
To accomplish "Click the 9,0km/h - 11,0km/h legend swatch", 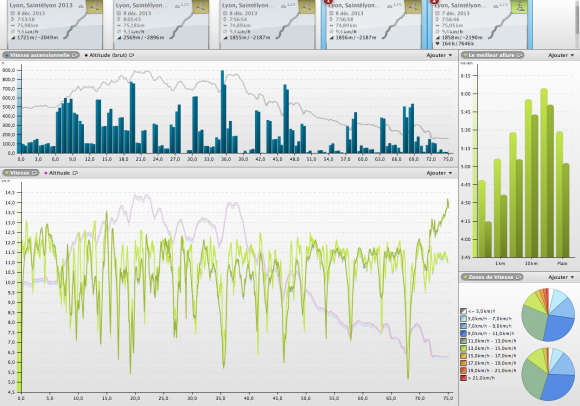I will coord(463,333).
